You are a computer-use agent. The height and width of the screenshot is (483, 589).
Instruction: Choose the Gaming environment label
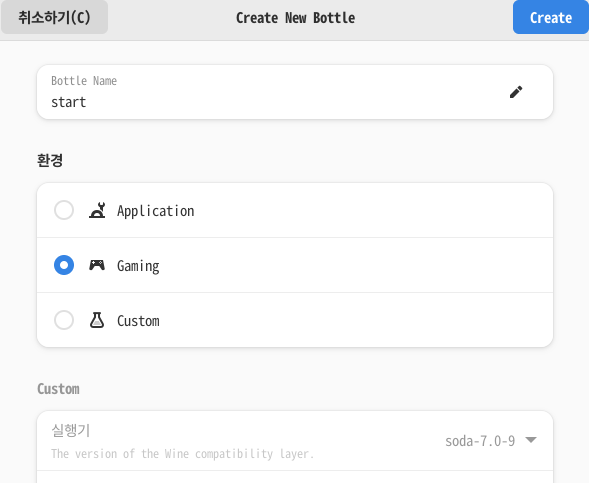[x=138, y=266]
